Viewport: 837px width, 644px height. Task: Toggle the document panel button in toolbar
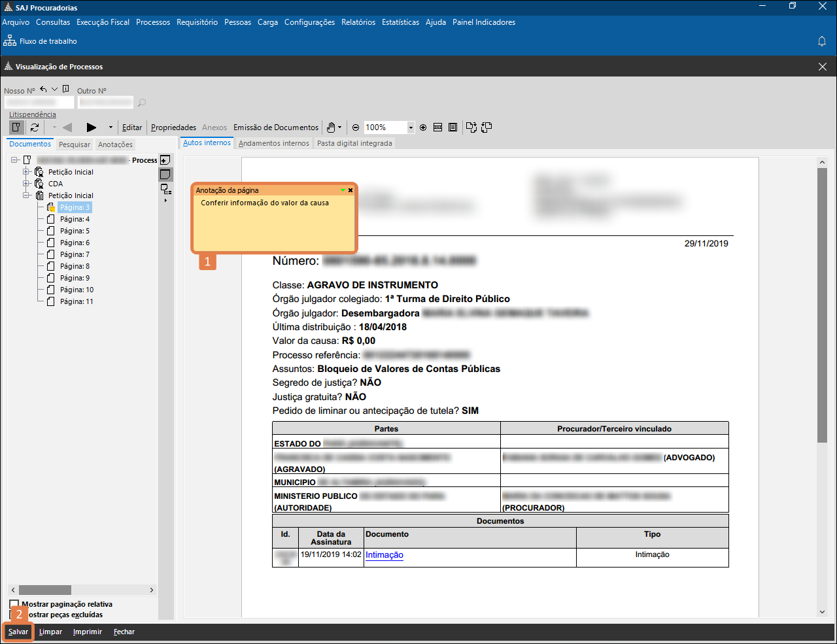click(16, 127)
